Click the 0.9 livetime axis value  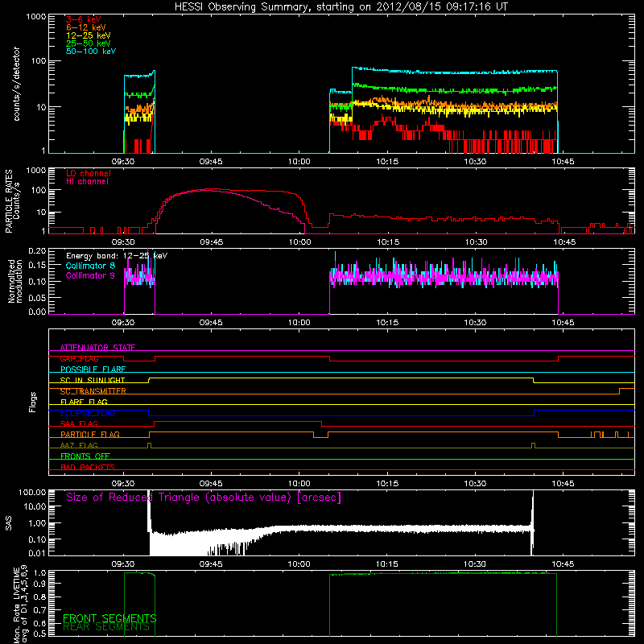(41, 583)
